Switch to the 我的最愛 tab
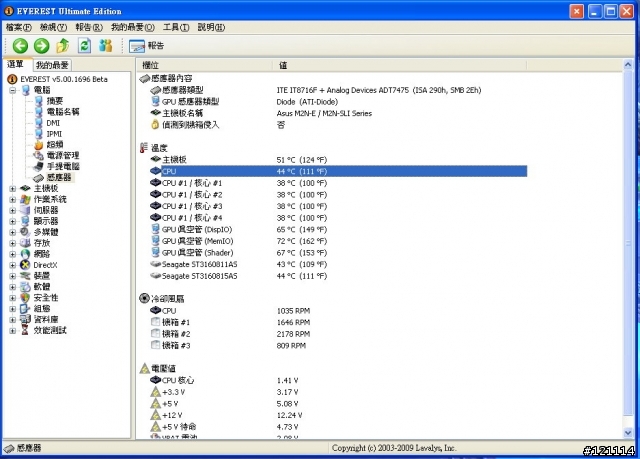640x459 pixels. coord(52,65)
